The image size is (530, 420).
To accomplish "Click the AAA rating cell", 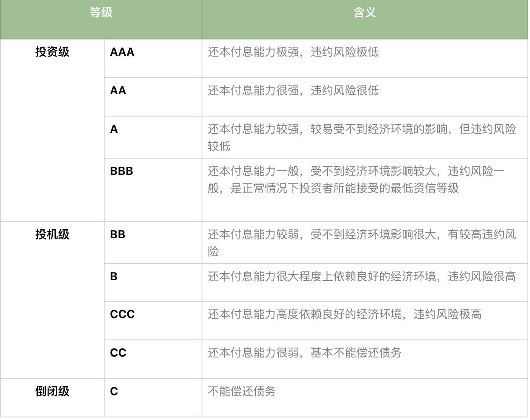I will pyautogui.click(x=122, y=52).
